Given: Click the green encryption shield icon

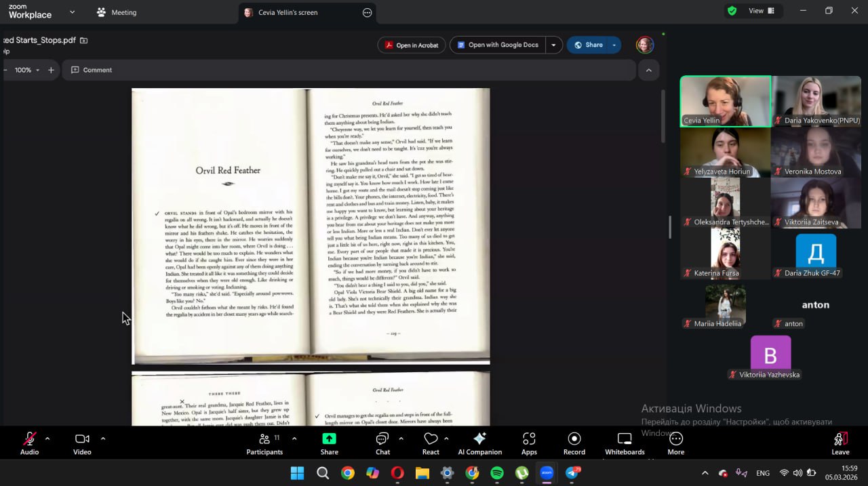Looking at the screenshot, I should pos(732,11).
